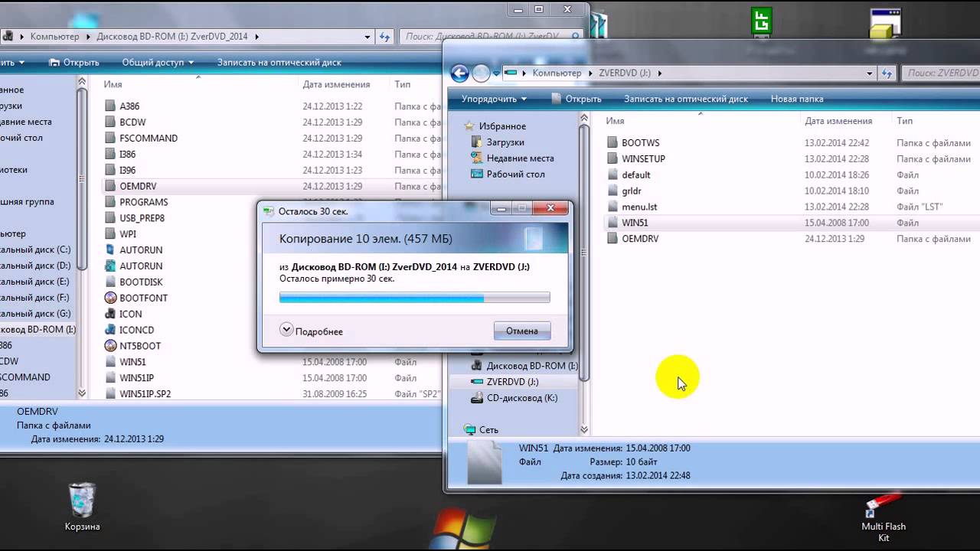
Task: Select the WIN51IP file row
Action: 272,378
